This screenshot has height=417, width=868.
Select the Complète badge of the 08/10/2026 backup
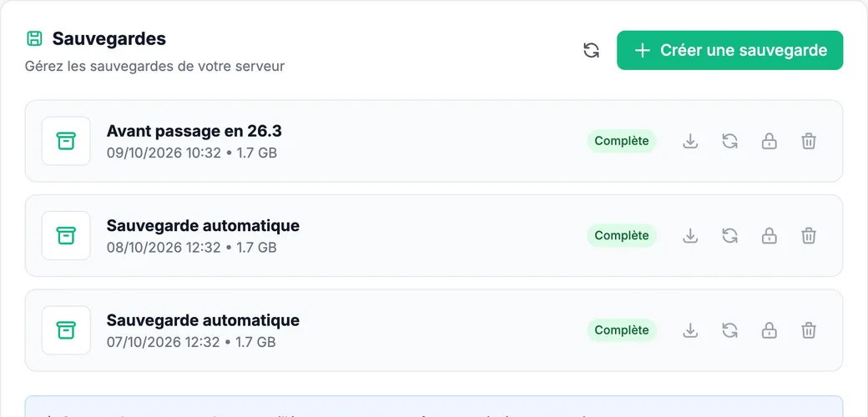[622, 235]
